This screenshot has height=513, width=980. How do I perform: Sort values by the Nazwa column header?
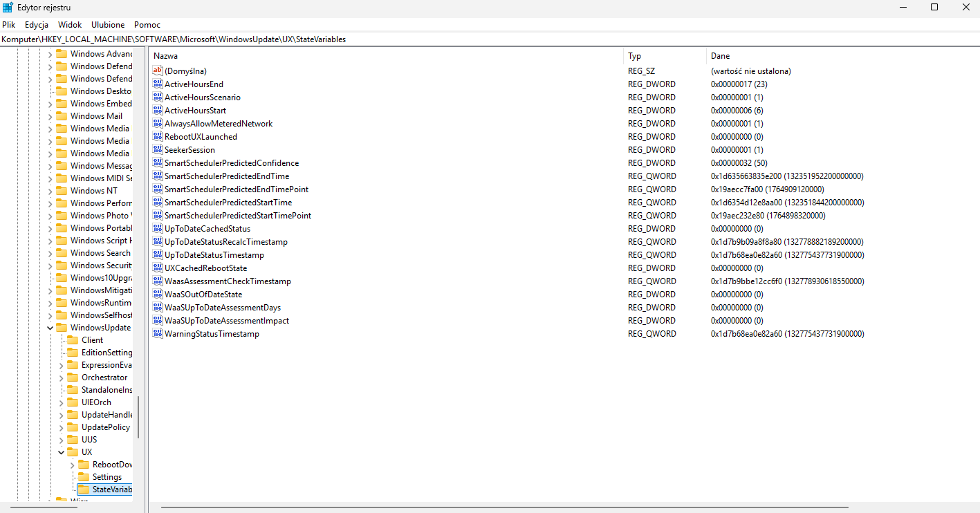coord(166,56)
